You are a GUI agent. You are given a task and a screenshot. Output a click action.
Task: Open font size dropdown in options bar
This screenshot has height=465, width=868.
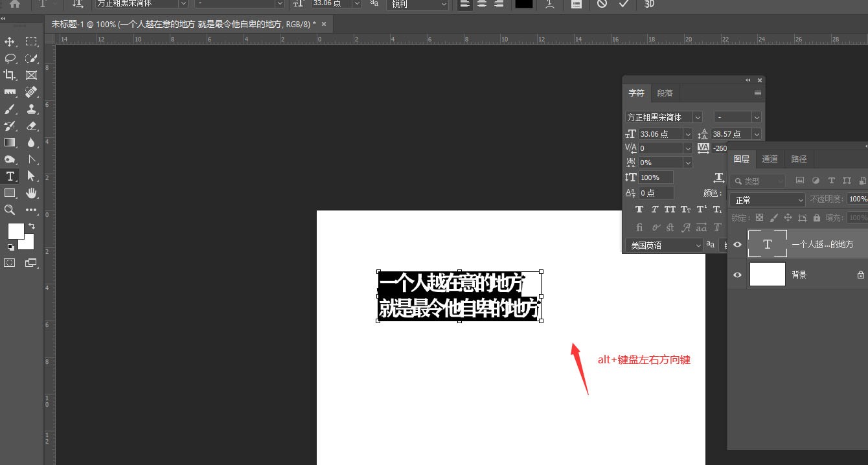[x=356, y=4]
